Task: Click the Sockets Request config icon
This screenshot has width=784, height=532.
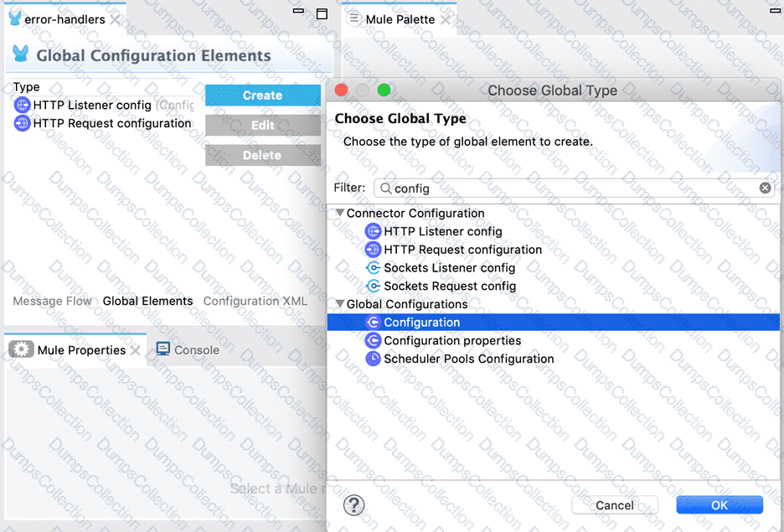Action: point(374,287)
